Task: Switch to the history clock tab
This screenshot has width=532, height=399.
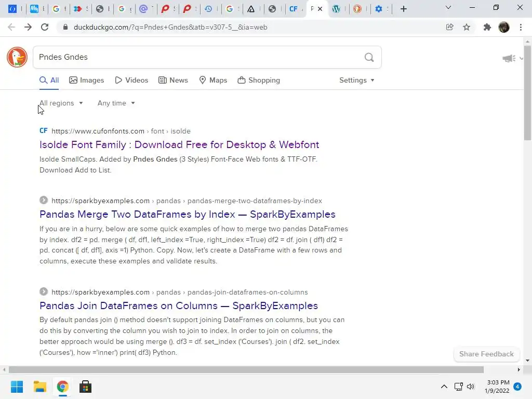Action: pos(208,9)
